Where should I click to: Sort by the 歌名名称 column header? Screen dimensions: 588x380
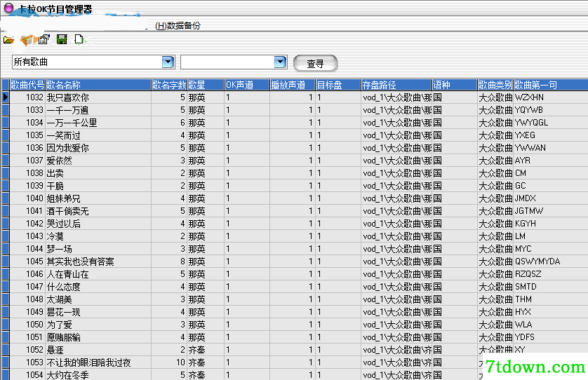(x=98, y=85)
